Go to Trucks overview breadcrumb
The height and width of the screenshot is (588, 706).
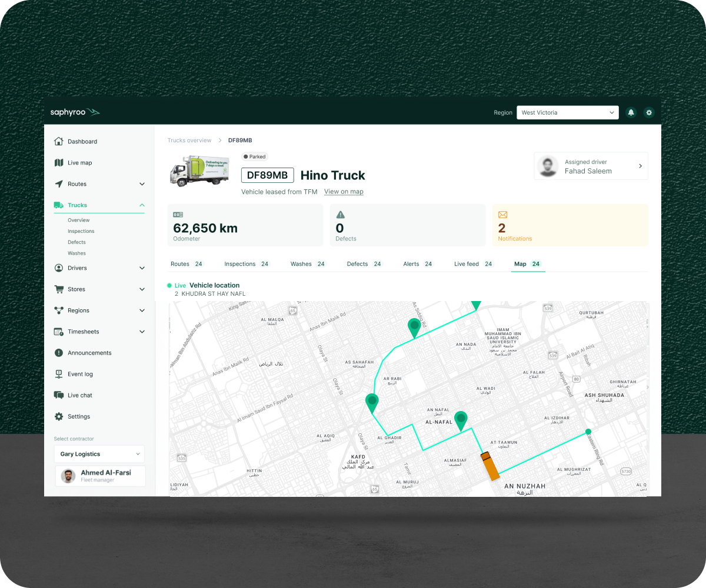point(189,141)
